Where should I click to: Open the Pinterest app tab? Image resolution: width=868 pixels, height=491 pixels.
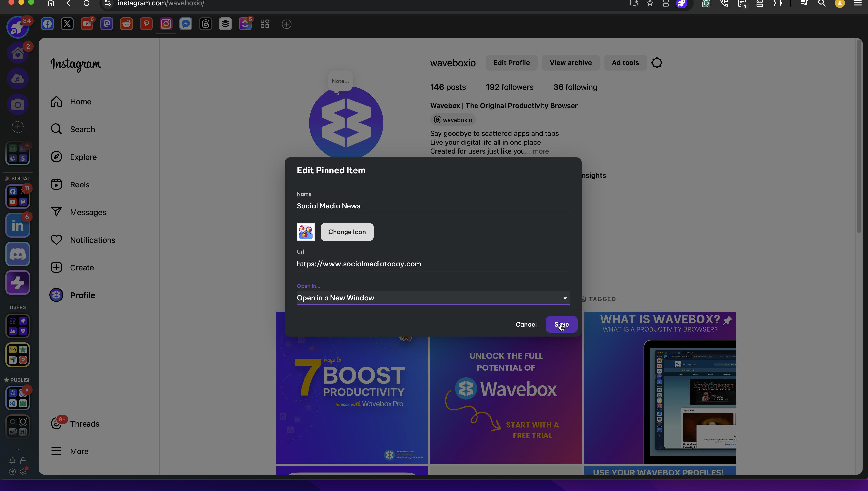(146, 24)
